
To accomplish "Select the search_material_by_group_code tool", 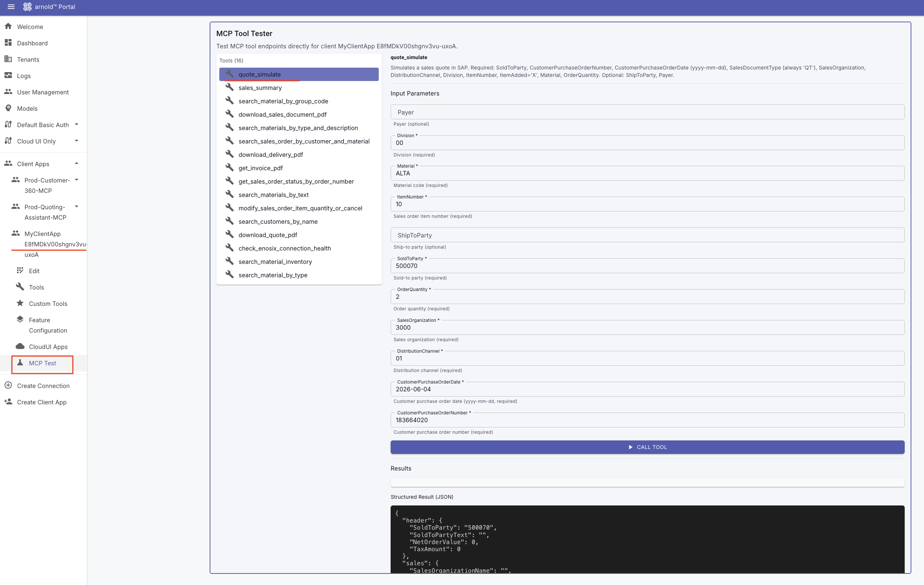I will tap(298, 101).
